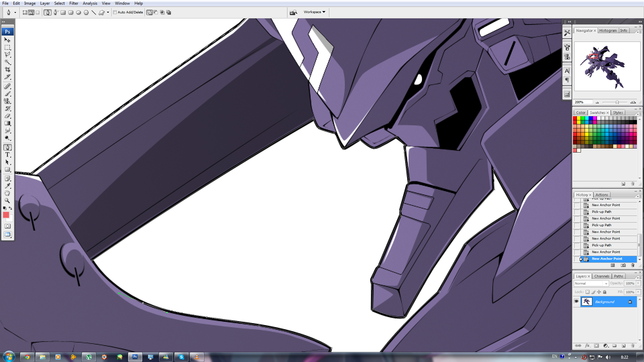Viewport: 644px width, 362px height.
Task: Select the Type tool
Action: point(7,155)
